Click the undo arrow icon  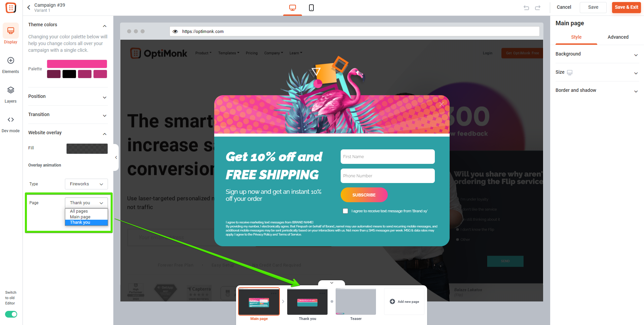(x=526, y=7)
